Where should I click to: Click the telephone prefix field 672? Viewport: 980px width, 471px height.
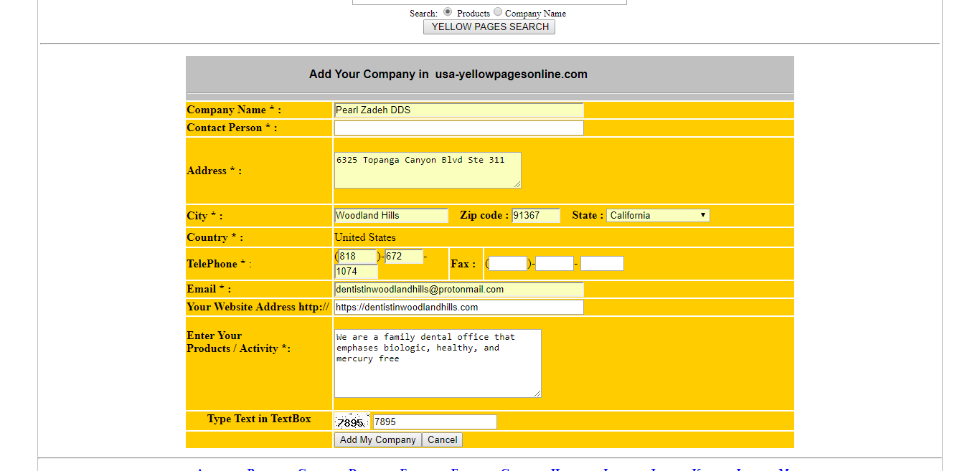[x=404, y=257]
